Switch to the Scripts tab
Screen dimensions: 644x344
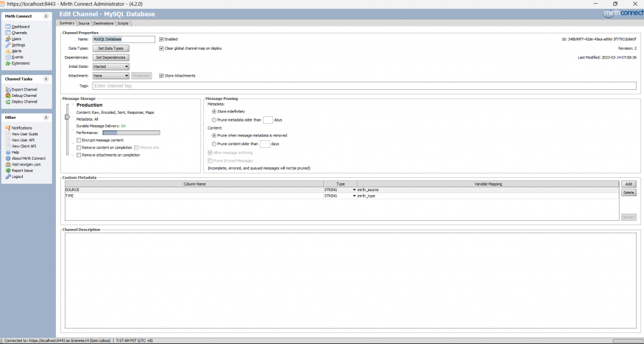[123, 23]
